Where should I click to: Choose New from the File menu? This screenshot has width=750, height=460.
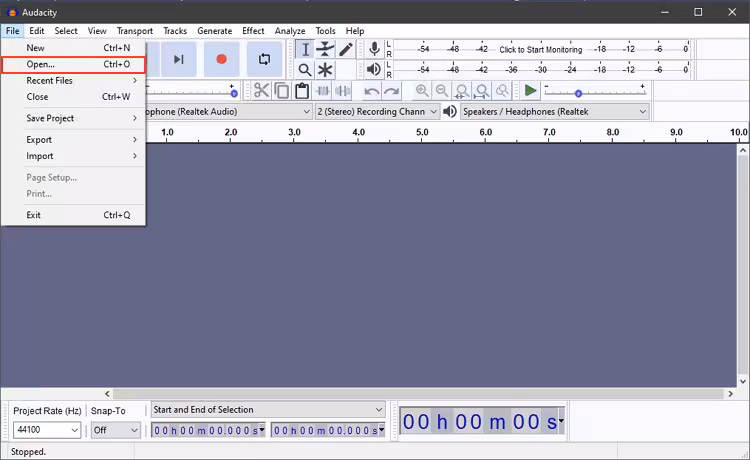[x=73, y=48]
